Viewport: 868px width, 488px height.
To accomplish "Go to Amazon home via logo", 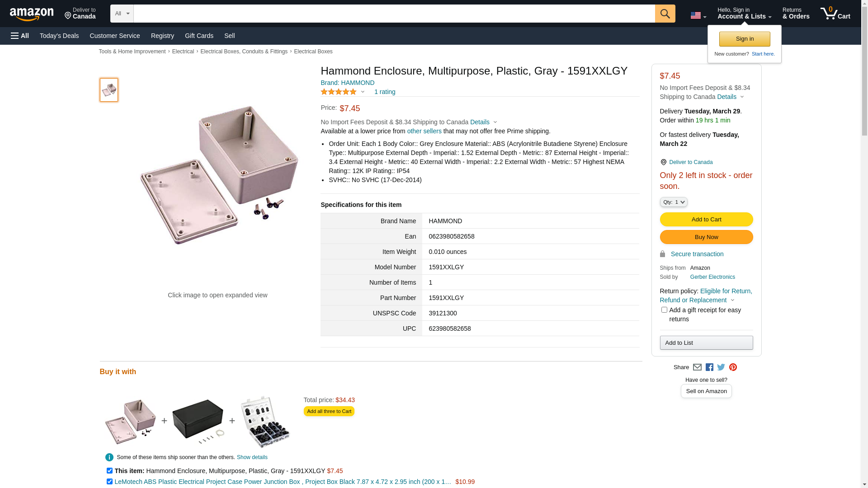I will click(x=32, y=14).
